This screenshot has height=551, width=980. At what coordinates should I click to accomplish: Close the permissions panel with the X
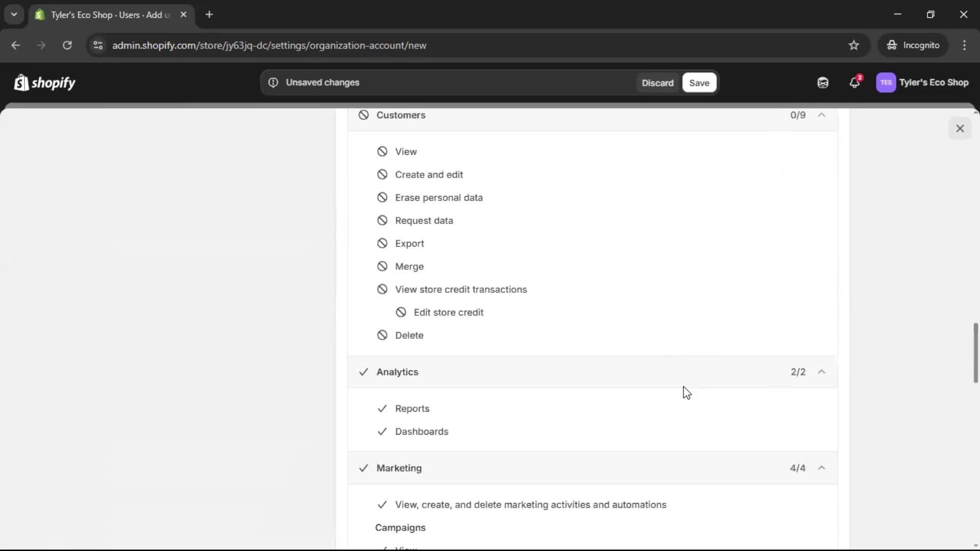coord(960,128)
